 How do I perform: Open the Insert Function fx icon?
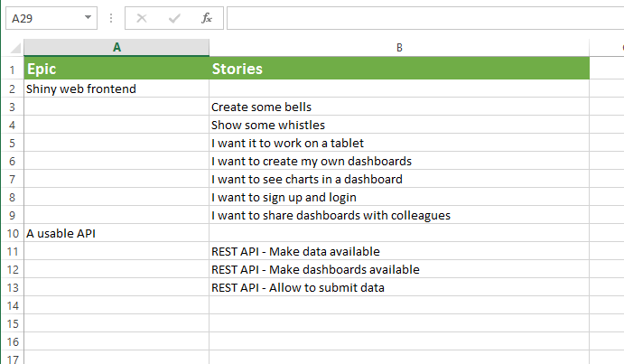point(207,18)
